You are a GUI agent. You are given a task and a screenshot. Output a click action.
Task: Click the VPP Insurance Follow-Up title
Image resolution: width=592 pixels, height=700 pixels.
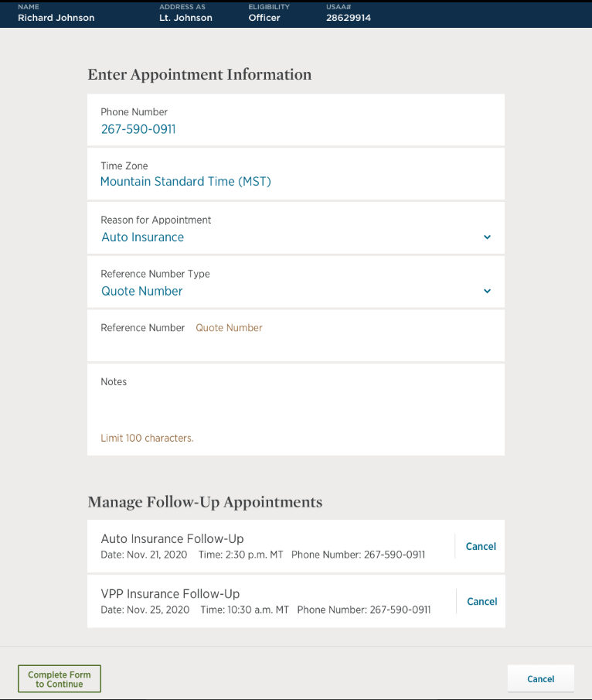click(170, 594)
